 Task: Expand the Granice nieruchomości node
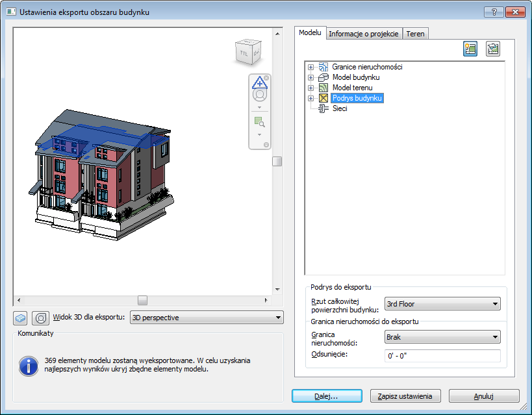coord(310,67)
